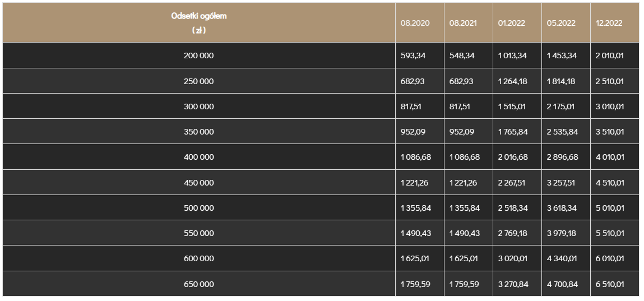Click the "Odsetki ogółem (zł)" header cell
The image size is (644, 301).
[x=199, y=23]
